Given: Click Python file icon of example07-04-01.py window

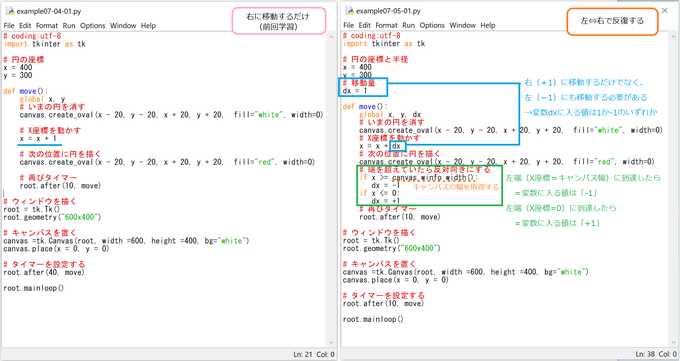Looking at the screenshot, I should pyautogui.click(x=10, y=11).
